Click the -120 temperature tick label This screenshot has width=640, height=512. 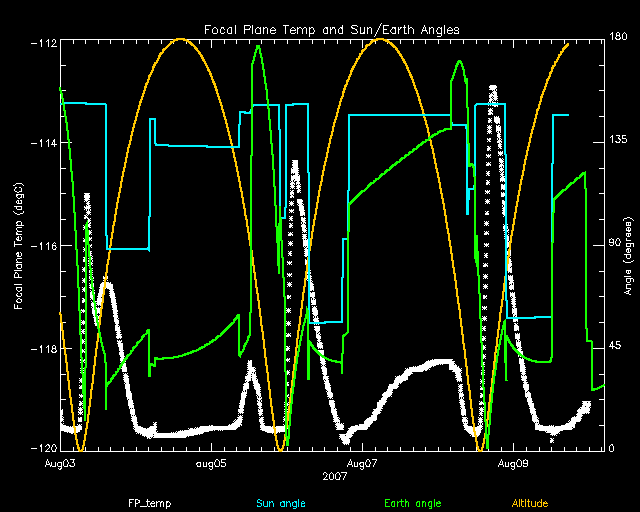pyautogui.click(x=43, y=450)
